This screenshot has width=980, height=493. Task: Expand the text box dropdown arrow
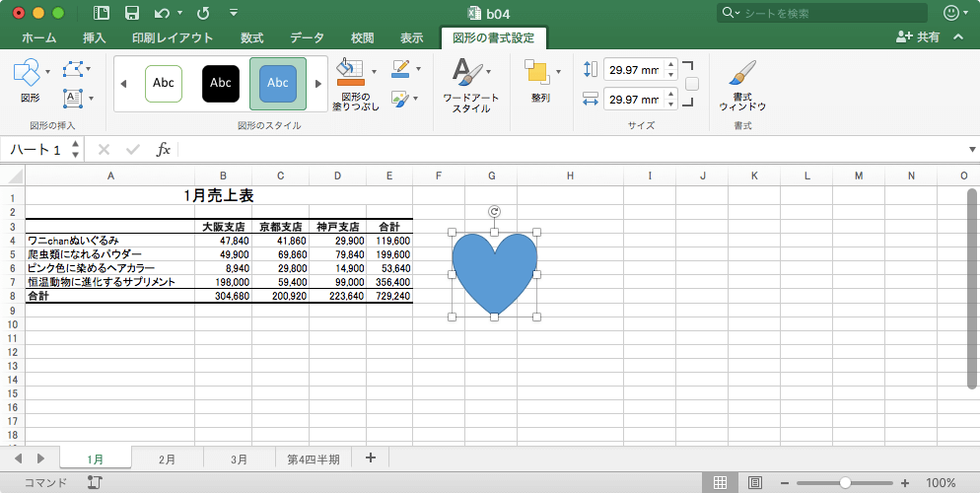(x=92, y=98)
